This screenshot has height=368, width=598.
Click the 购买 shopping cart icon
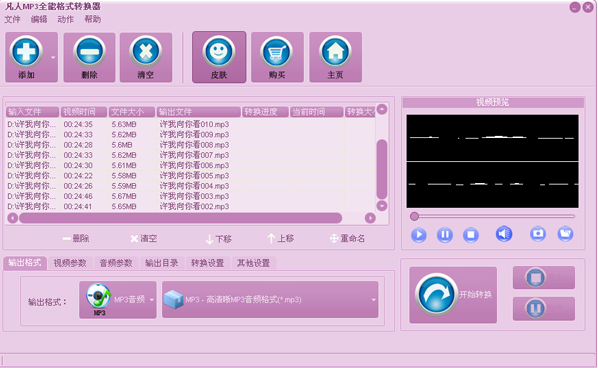(x=277, y=51)
